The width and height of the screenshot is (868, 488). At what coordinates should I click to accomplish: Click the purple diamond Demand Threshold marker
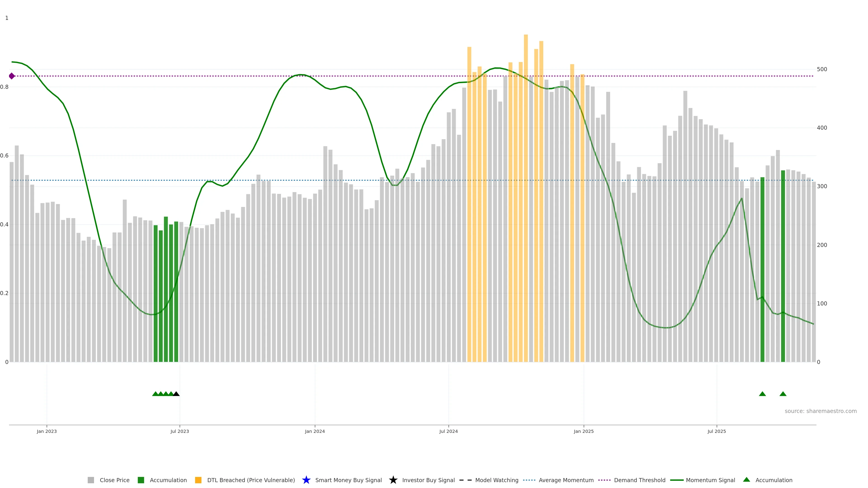pos(12,76)
